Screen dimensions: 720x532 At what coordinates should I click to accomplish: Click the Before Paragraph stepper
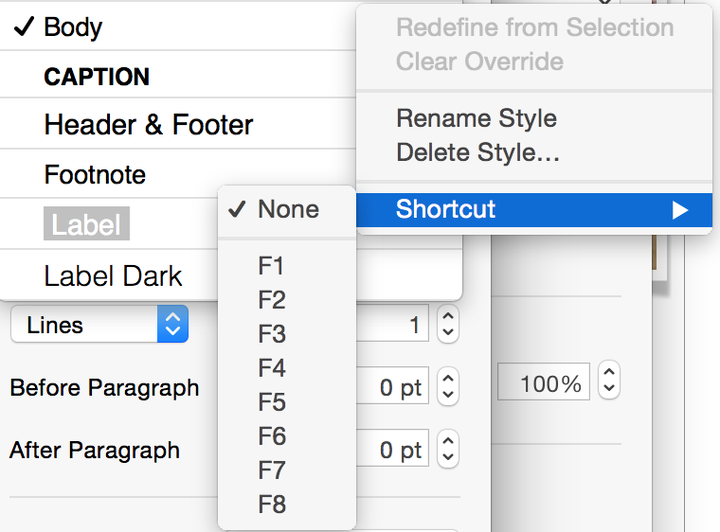click(448, 388)
